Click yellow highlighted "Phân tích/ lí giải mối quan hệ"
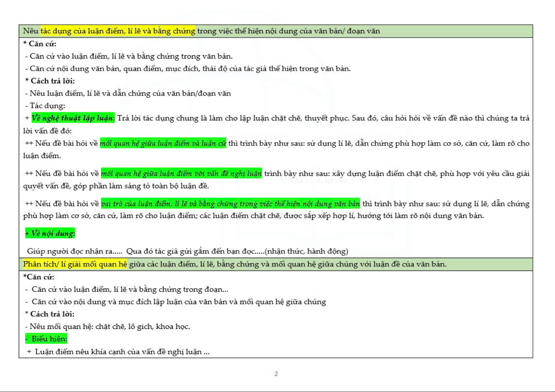 pyautogui.click(x=75, y=264)
